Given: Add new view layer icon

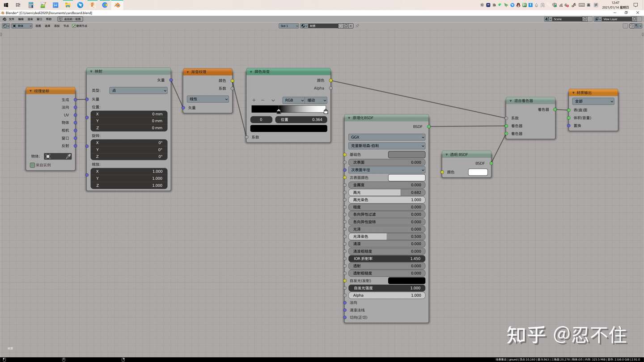Looking at the screenshot, I should coord(634,19).
